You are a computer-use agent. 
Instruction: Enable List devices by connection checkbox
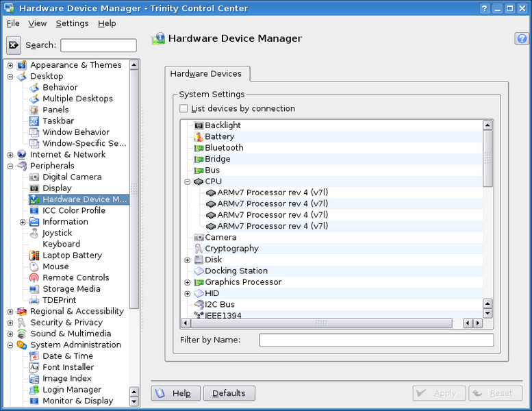[183, 108]
